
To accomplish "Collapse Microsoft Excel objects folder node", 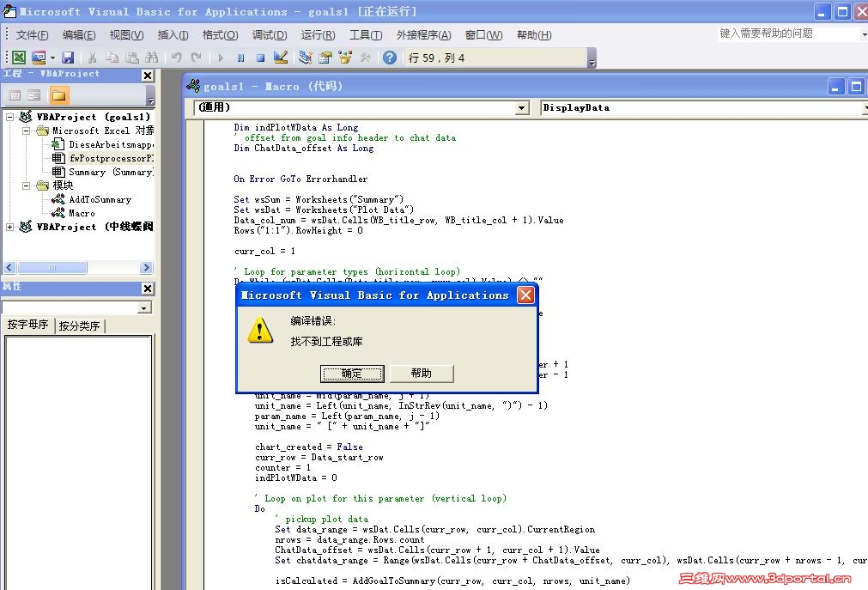I will (x=26, y=131).
